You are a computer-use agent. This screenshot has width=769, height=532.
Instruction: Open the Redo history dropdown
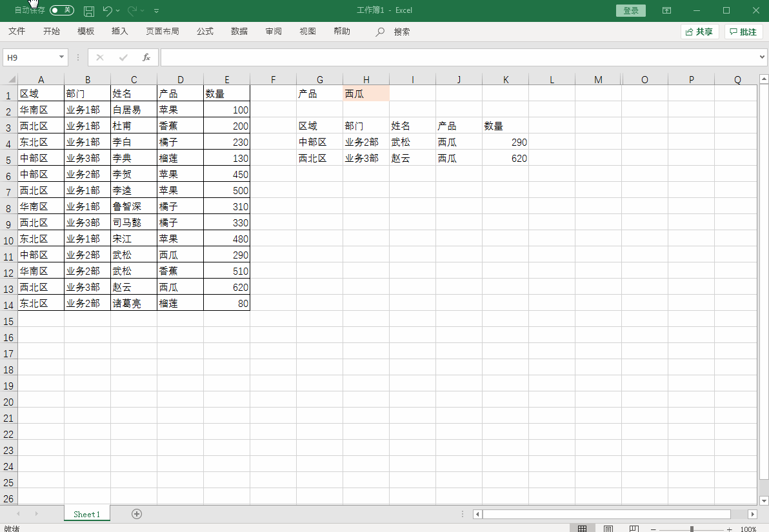coord(142,11)
